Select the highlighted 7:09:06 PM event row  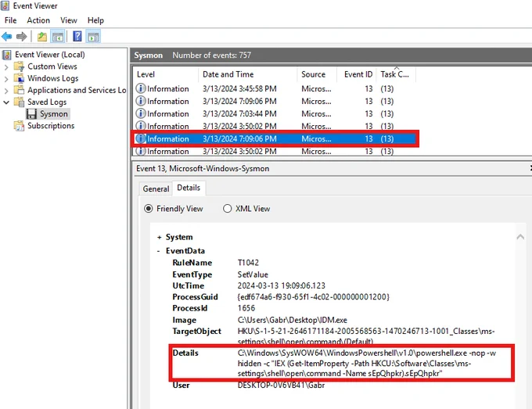[x=275, y=138]
